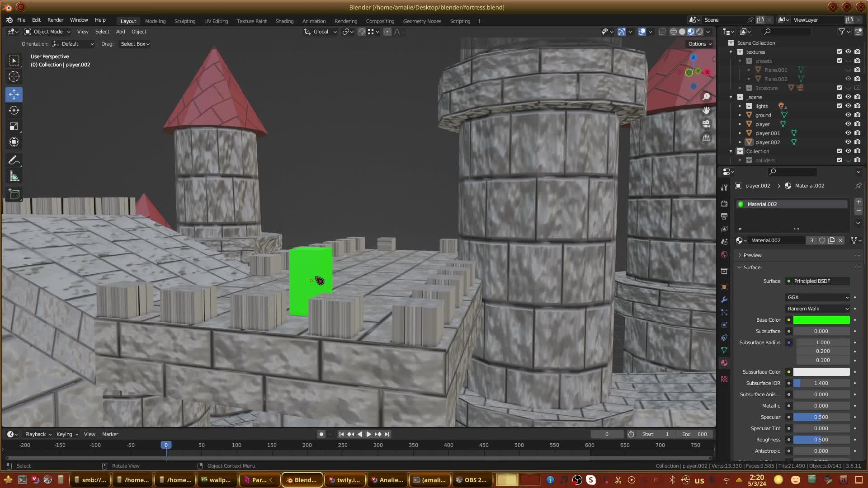Click the End frame field in timeline
The height and width of the screenshot is (488, 868).
[695, 434]
